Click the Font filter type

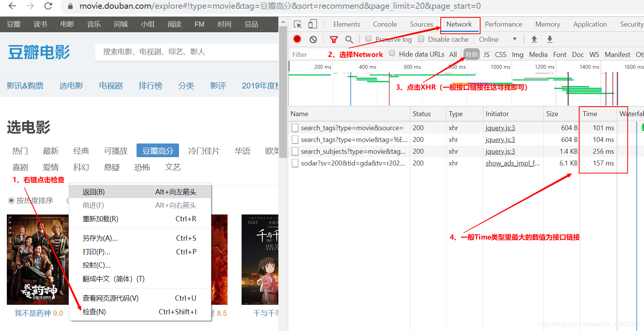560,54
